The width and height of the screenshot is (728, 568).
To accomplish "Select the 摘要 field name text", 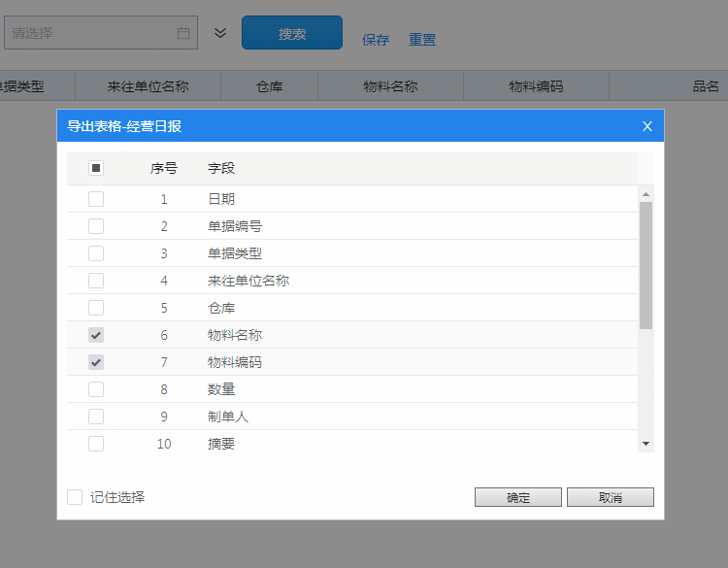I will pos(221,444).
